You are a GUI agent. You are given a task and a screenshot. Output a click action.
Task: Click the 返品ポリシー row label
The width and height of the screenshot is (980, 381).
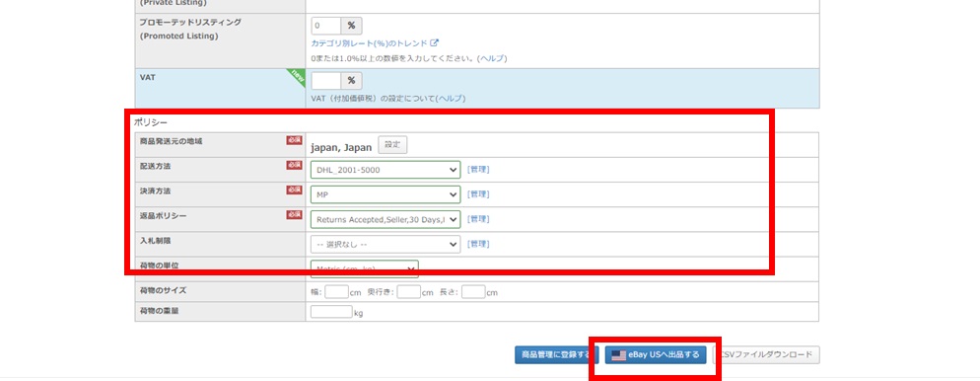[163, 216]
